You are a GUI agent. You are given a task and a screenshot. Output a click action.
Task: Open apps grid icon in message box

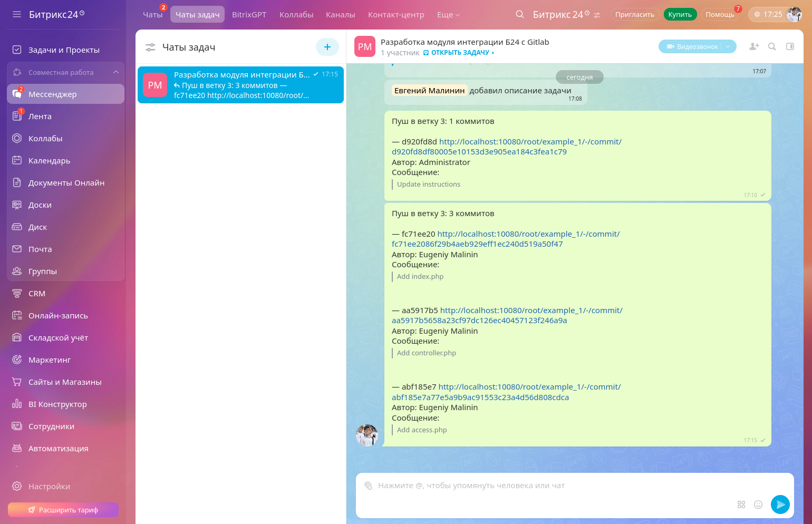(741, 504)
